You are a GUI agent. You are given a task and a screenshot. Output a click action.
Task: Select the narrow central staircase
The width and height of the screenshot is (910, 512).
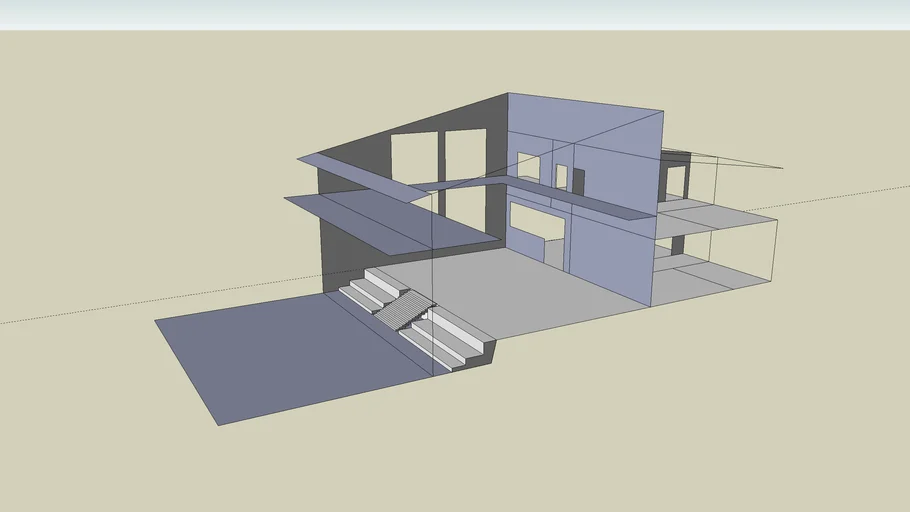click(x=403, y=309)
